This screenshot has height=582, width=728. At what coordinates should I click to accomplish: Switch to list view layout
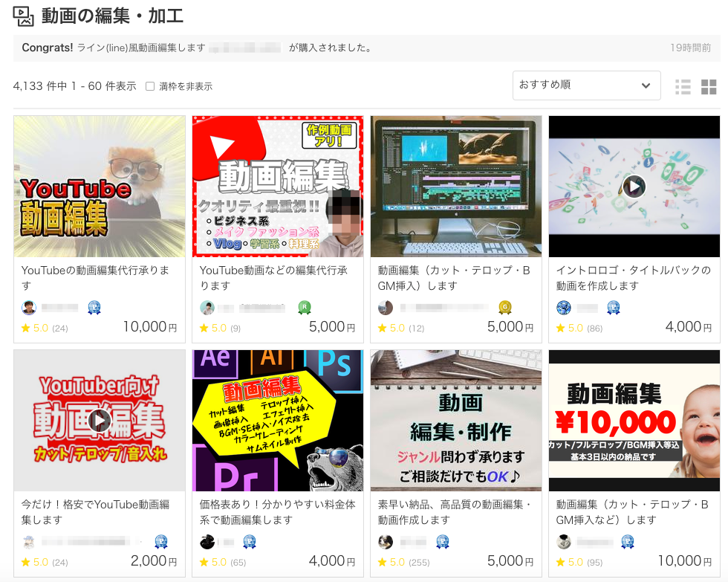tap(683, 86)
